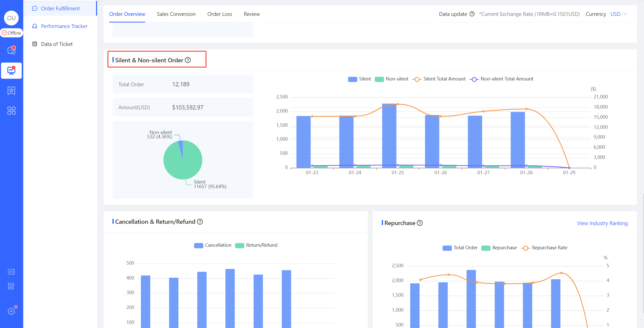Click the 01-25 Silent bar
Viewport: 644px width, 328px height.
(x=389, y=136)
